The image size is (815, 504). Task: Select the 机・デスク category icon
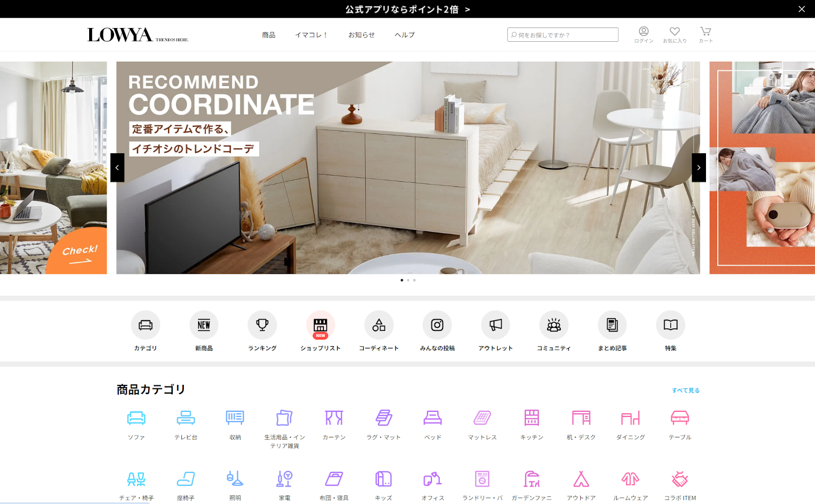coord(581,418)
